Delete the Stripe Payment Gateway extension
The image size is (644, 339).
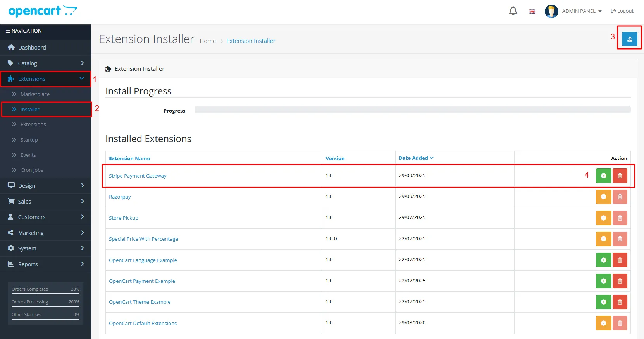(x=620, y=176)
